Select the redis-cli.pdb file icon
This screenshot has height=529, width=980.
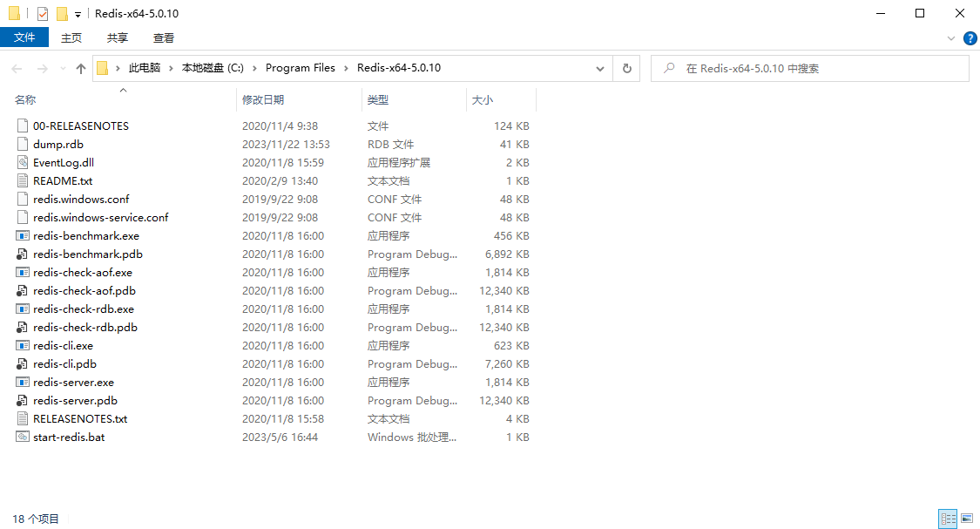coord(24,364)
